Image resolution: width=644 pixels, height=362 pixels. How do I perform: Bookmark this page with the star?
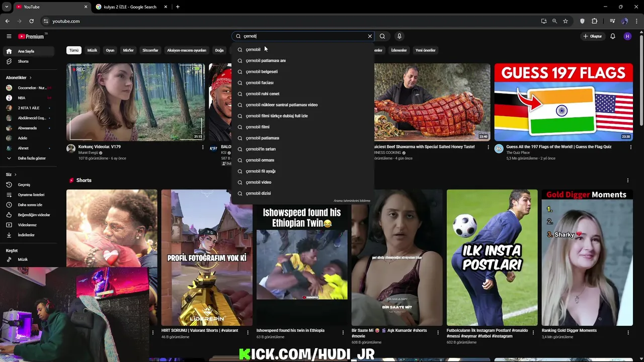(566, 21)
